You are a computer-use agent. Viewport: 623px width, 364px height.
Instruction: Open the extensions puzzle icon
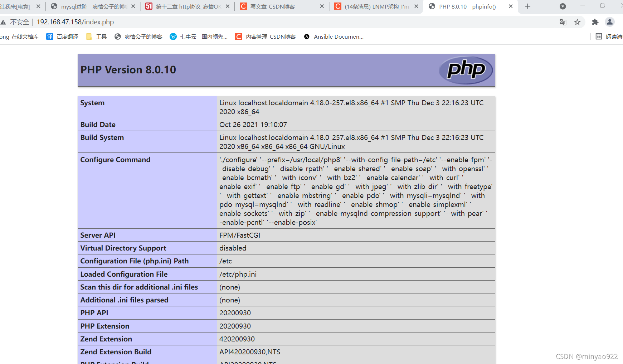(x=595, y=22)
